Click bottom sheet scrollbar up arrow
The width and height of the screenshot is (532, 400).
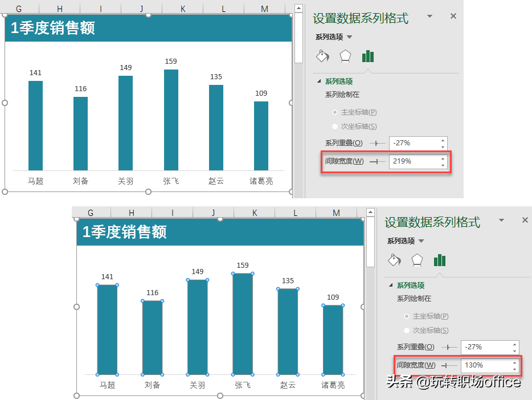tap(370, 212)
